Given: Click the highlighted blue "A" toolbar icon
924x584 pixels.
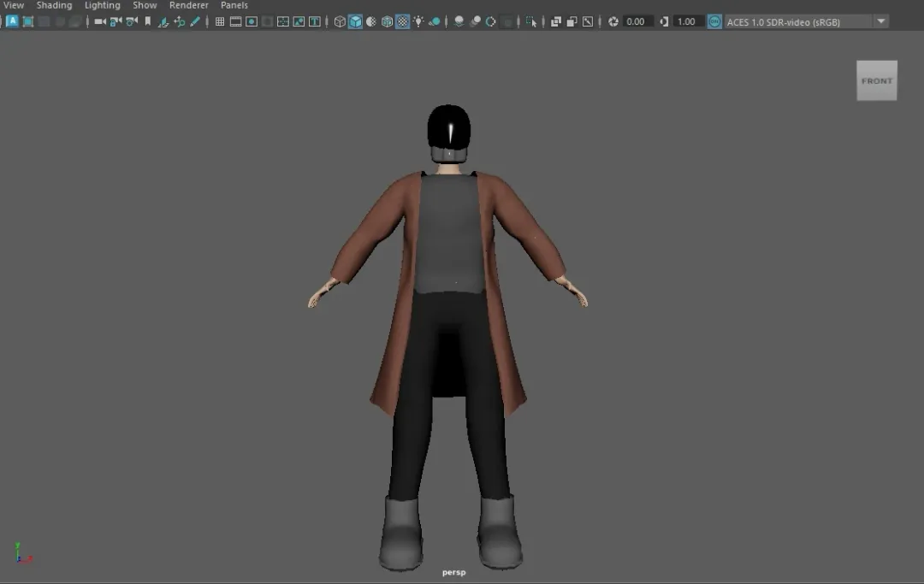Looking at the screenshot, I should click(x=12, y=21).
